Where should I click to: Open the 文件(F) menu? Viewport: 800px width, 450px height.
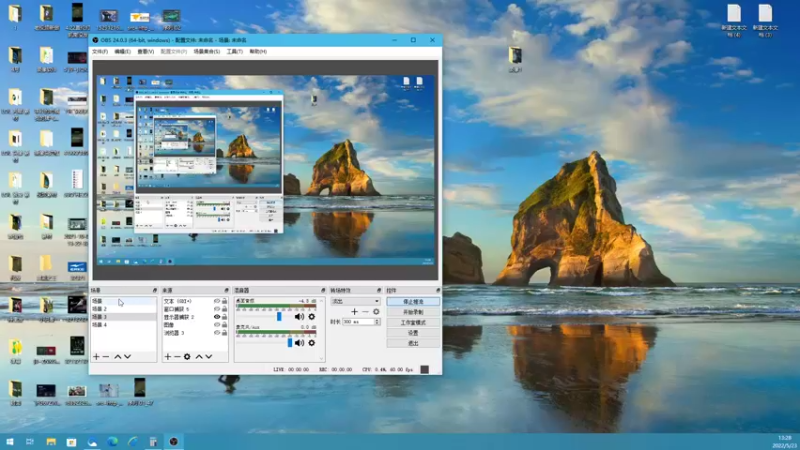tap(100, 52)
